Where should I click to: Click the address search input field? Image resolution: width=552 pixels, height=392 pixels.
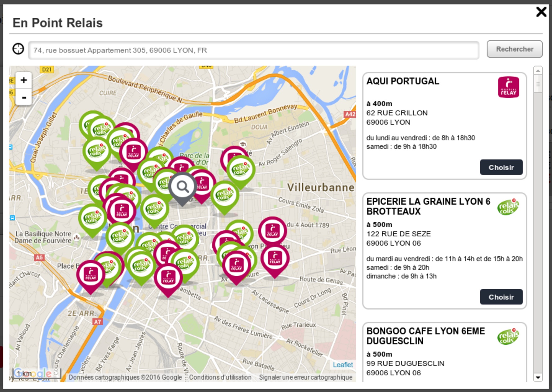(253, 50)
